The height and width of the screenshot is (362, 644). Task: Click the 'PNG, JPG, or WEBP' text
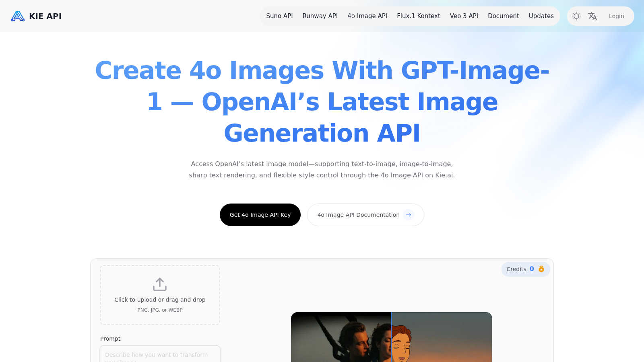[160, 310]
